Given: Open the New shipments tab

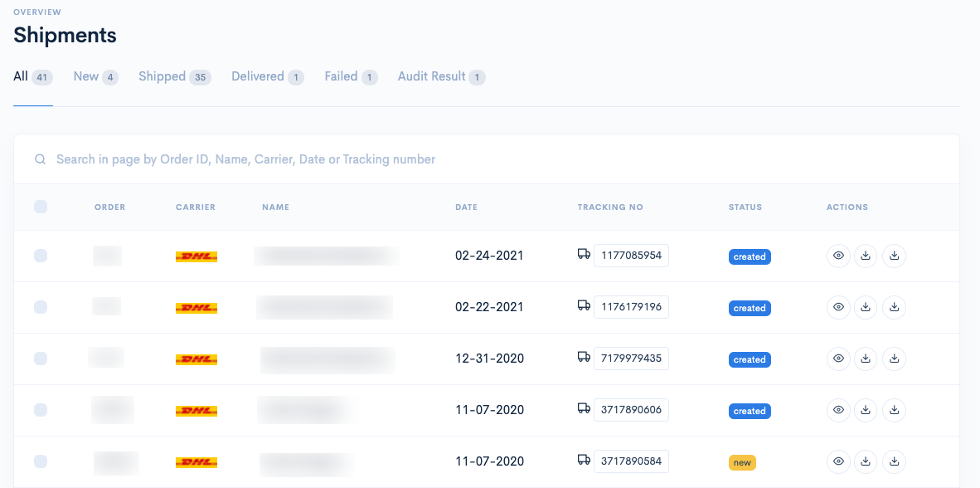Looking at the screenshot, I should tap(95, 77).
